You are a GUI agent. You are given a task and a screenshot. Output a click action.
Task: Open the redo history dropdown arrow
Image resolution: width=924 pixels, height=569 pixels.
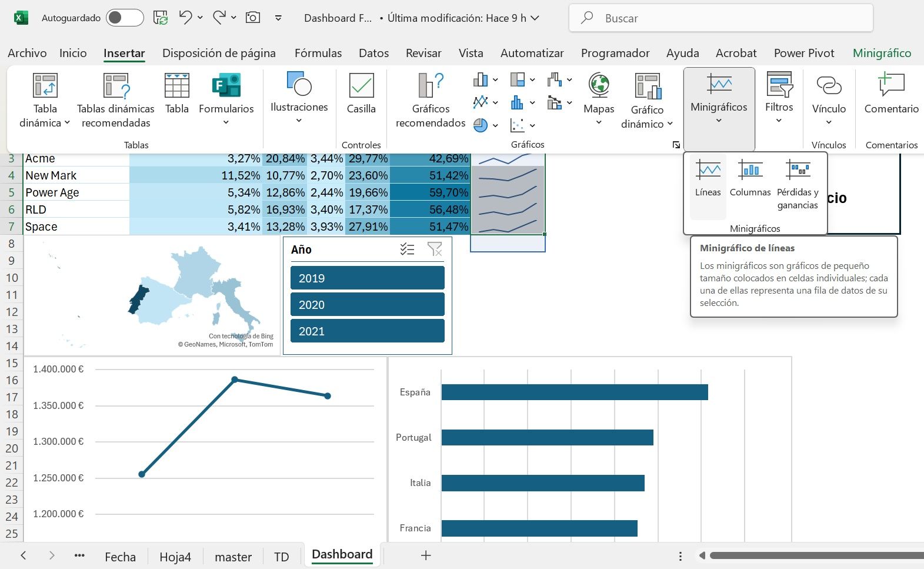pyautogui.click(x=233, y=18)
